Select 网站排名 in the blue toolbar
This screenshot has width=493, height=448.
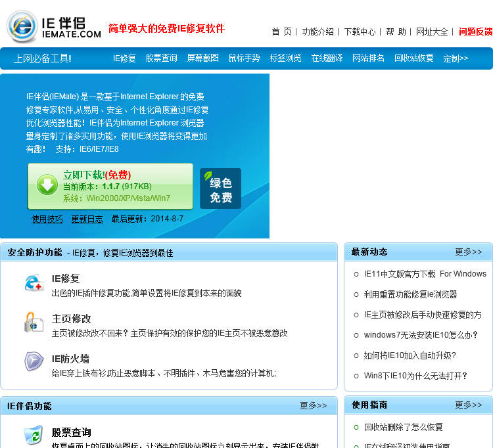(368, 58)
